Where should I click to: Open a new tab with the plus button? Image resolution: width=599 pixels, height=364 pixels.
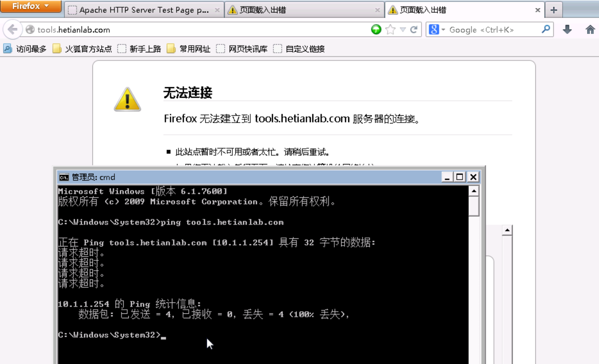(x=553, y=10)
